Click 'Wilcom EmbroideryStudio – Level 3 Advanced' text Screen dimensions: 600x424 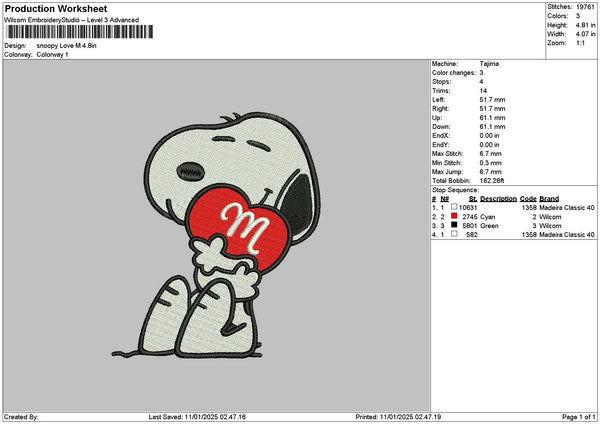[x=72, y=20]
